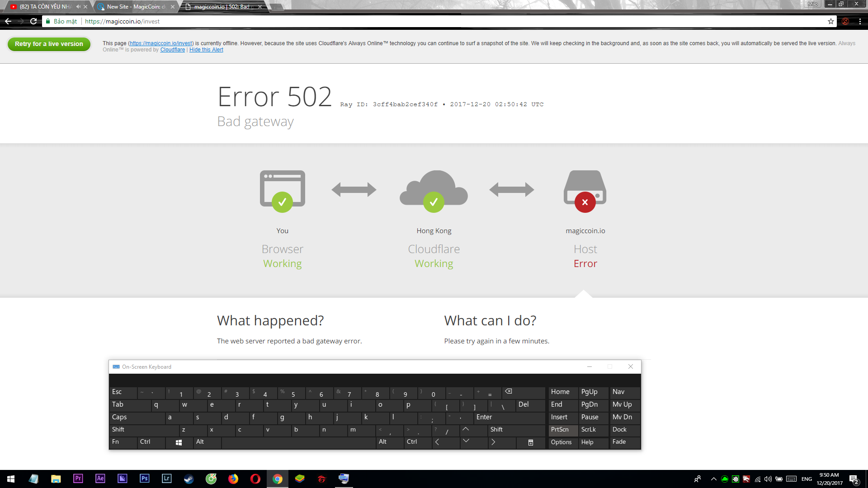This screenshot has width=868, height=488.
Task: Bookmark this page with the star icon
Action: 831,21
